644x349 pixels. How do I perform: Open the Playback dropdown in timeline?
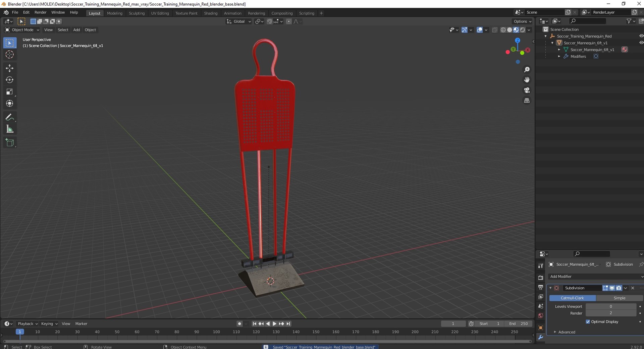point(28,324)
